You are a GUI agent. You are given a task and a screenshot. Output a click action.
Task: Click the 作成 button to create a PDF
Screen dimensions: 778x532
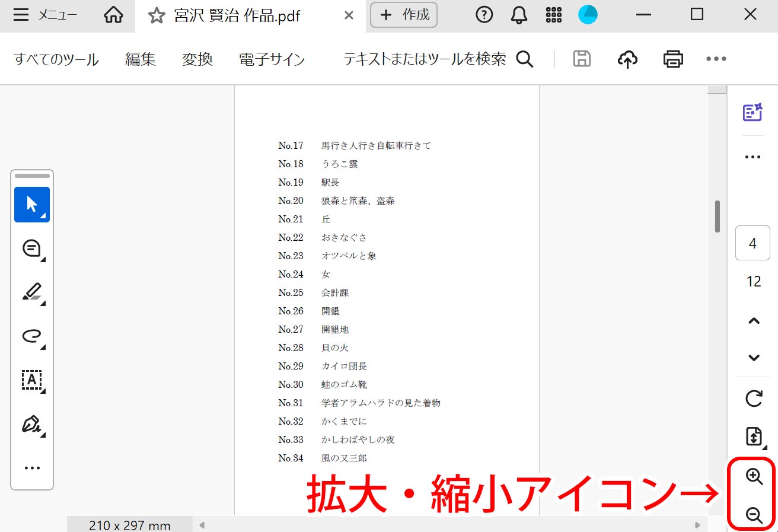point(404,15)
